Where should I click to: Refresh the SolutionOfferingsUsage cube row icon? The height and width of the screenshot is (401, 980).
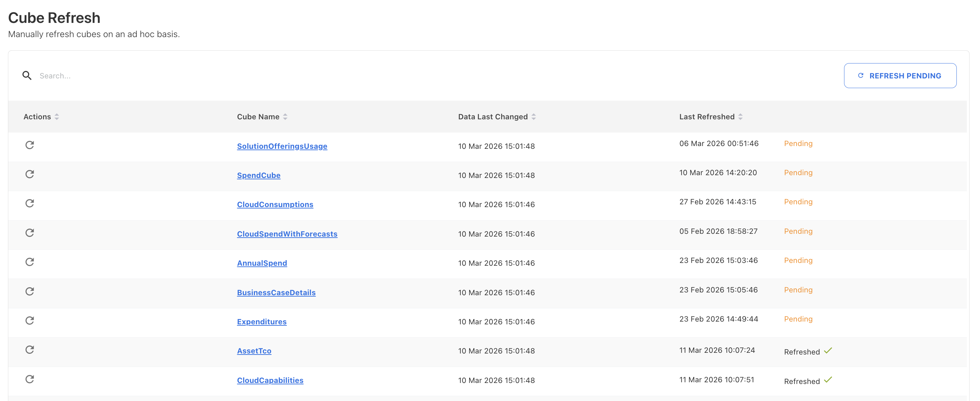click(30, 145)
